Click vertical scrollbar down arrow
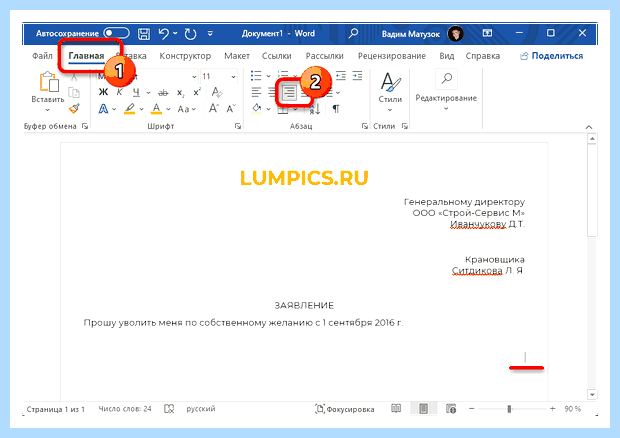The height and width of the screenshot is (438, 620). click(x=592, y=394)
